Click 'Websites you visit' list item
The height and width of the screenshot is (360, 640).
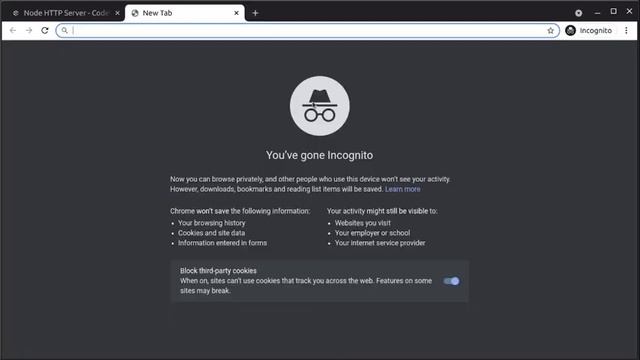(x=362, y=223)
